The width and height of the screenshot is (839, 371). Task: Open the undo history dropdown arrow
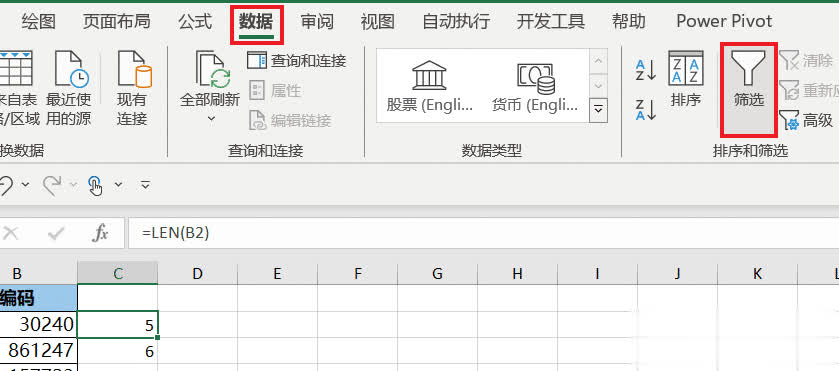click(x=26, y=185)
